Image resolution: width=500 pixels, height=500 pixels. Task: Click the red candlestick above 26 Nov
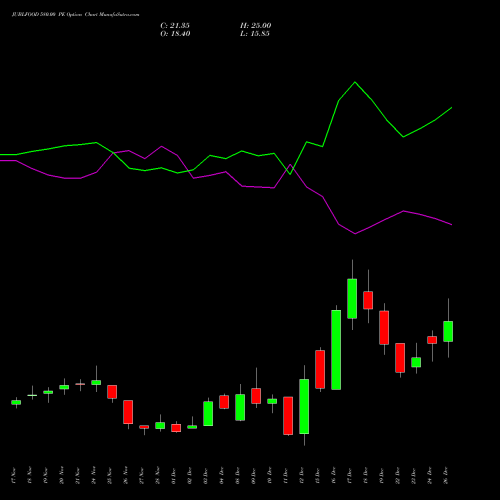point(128,412)
